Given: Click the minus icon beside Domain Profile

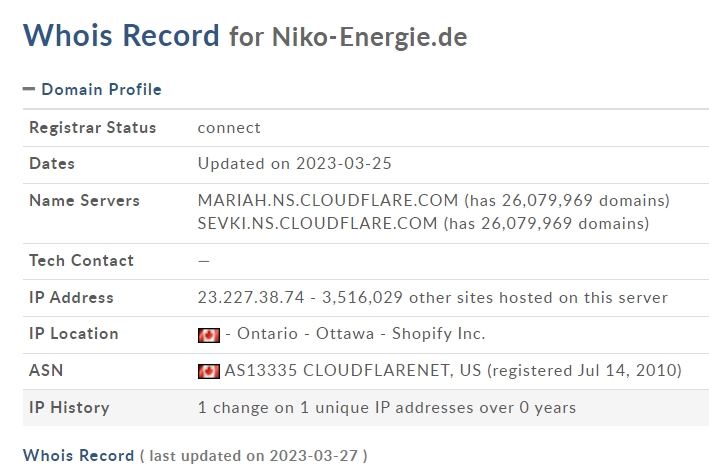Looking at the screenshot, I should [28, 89].
